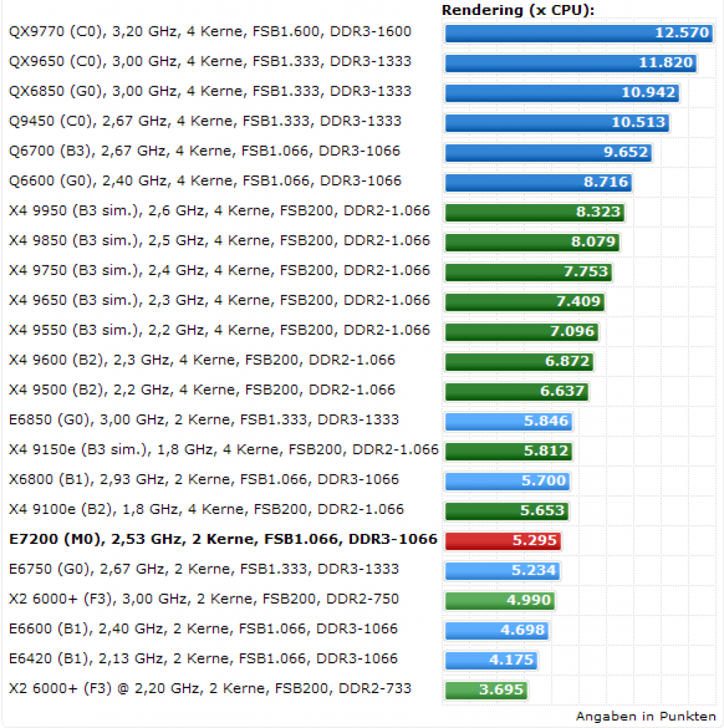Viewport: 724px width, 728px height.
Task: Select the E6600 (B1) 2,40 GHz label
Action: click(203, 629)
